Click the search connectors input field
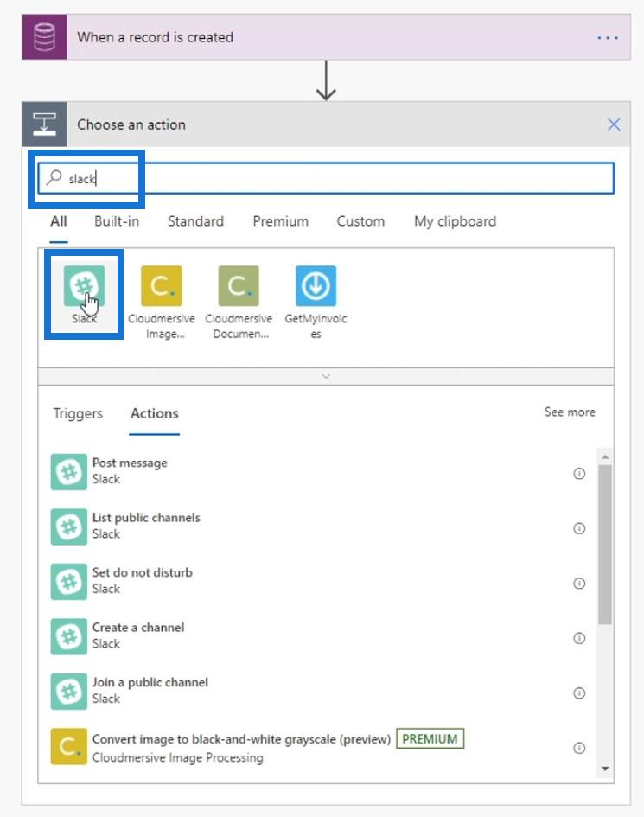Screen dimensions: 644x817 [x=326, y=178]
